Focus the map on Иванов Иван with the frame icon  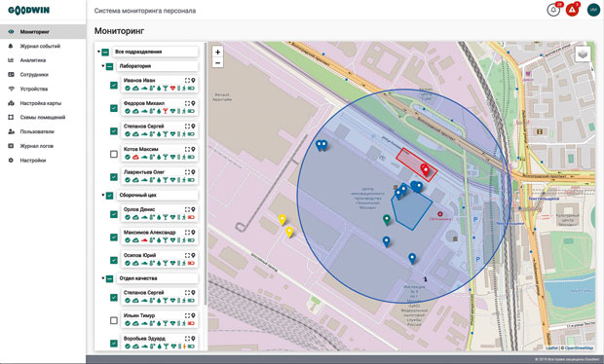[x=187, y=81]
